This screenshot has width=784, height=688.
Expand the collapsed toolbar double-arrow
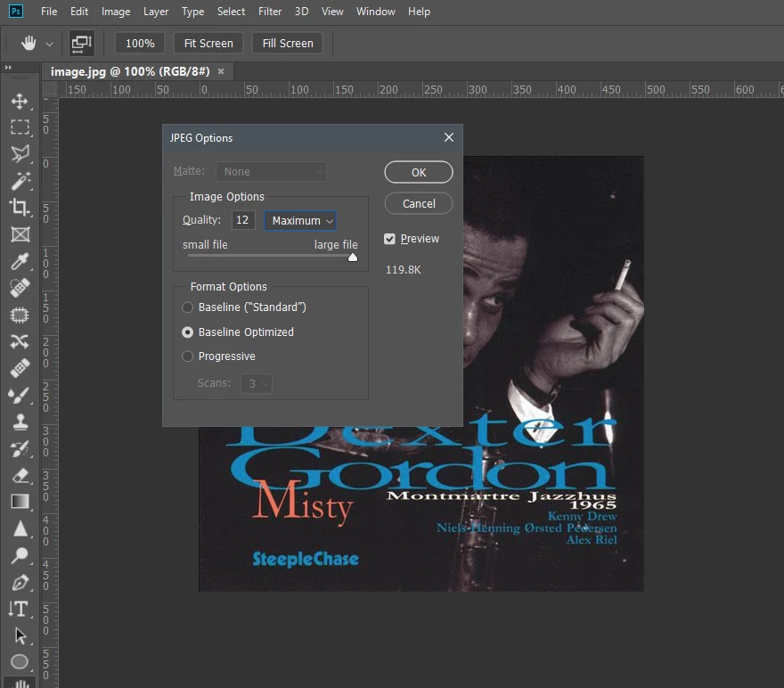[8, 67]
